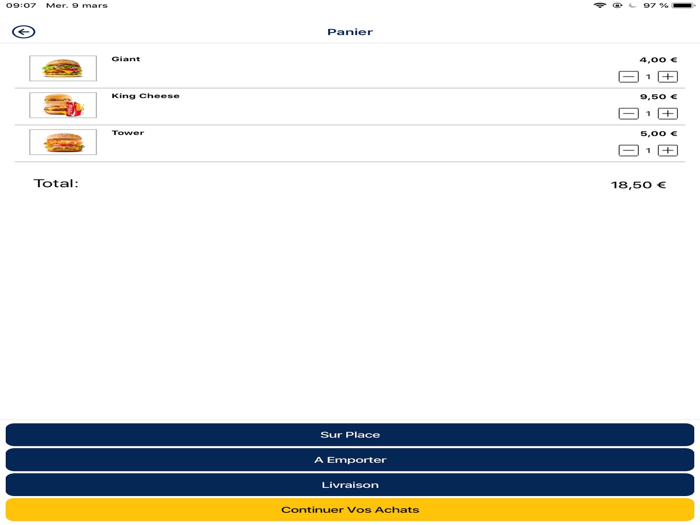Click the King Cheese quantity value 1
The height and width of the screenshot is (525, 700).
point(648,114)
